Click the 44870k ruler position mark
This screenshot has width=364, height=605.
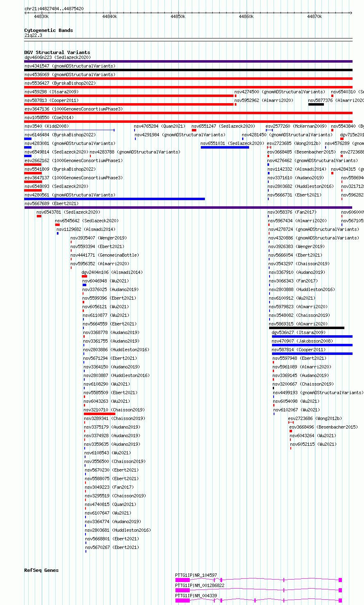point(315,16)
